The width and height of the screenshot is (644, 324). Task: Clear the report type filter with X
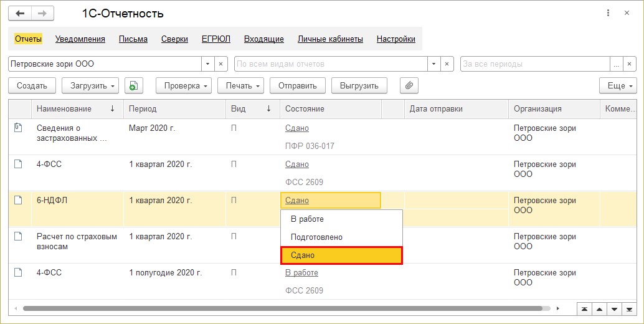point(447,64)
